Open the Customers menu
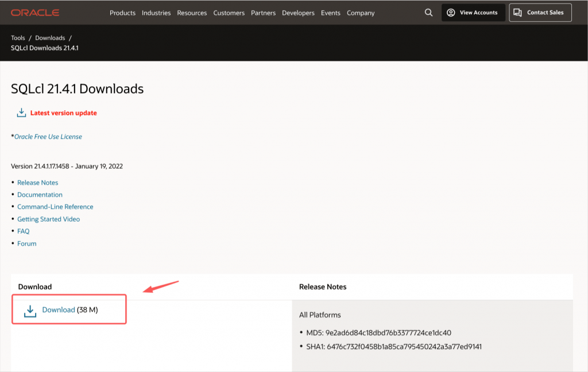 [x=229, y=13]
